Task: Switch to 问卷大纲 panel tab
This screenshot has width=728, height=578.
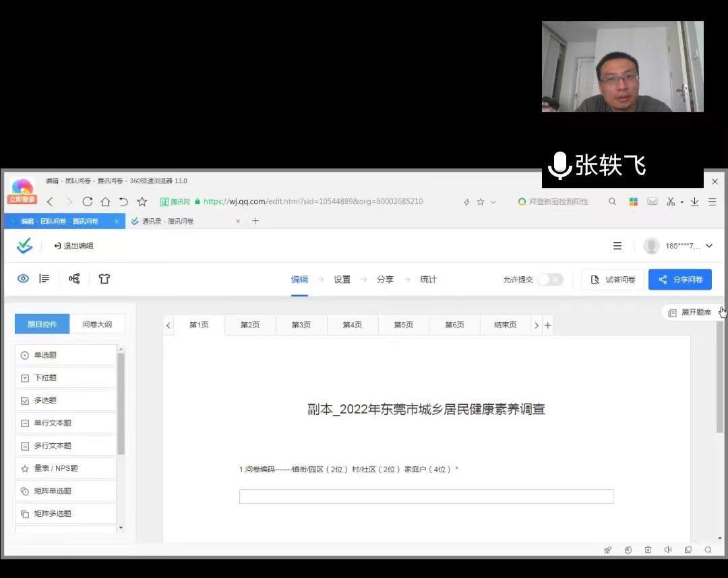Action: [97, 324]
